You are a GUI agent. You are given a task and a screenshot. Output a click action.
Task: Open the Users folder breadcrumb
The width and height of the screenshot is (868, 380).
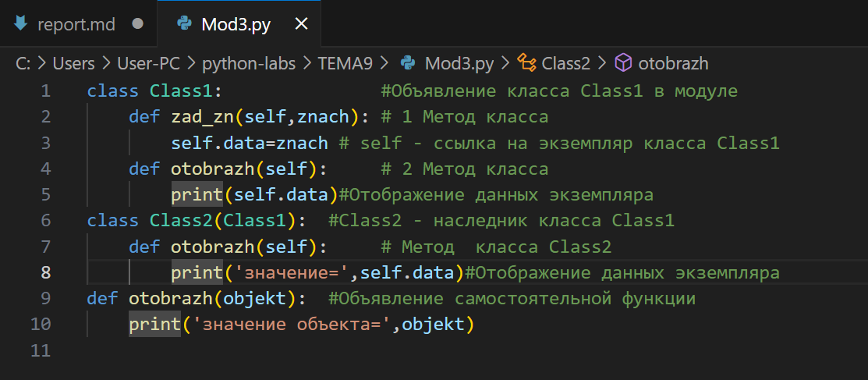[73, 63]
